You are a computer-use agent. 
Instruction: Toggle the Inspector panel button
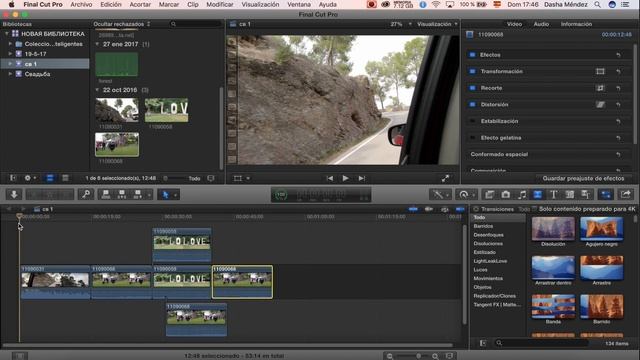(x=606, y=195)
